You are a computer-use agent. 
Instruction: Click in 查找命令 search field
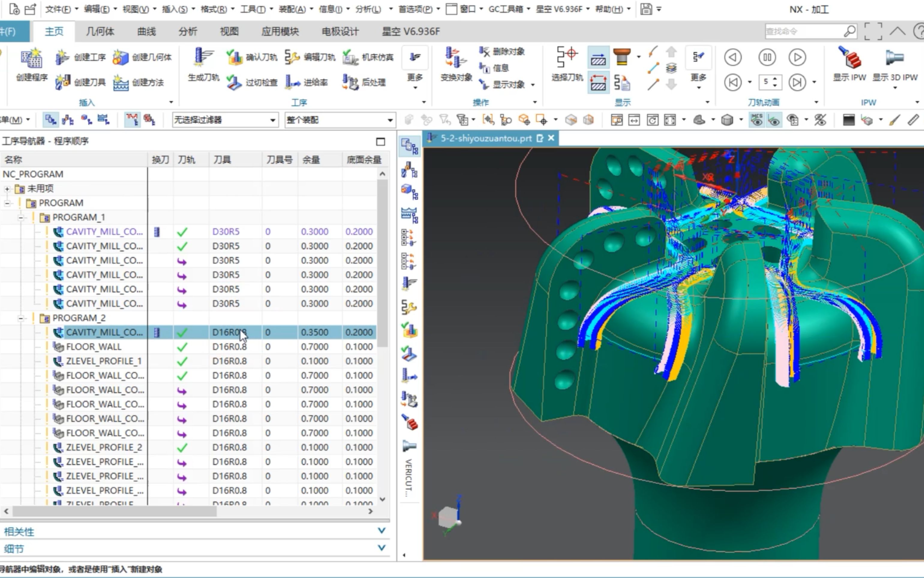(803, 31)
